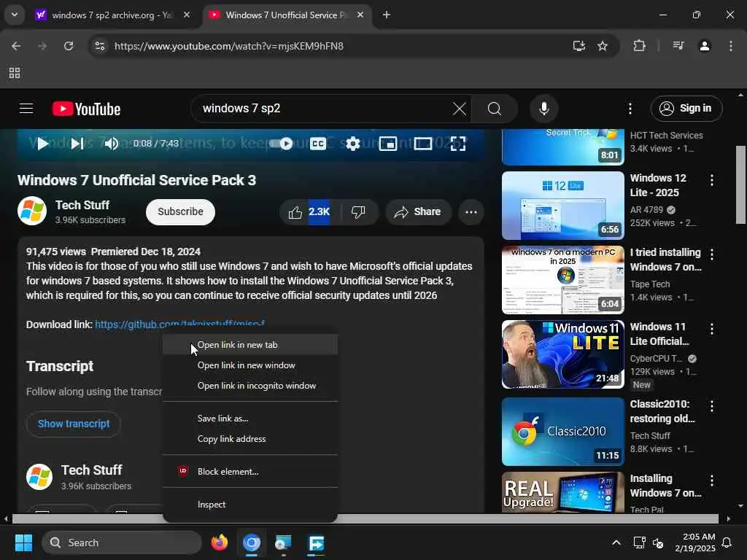Play the video with the player play button
Viewport: 747px width, 560px height.
(42, 144)
